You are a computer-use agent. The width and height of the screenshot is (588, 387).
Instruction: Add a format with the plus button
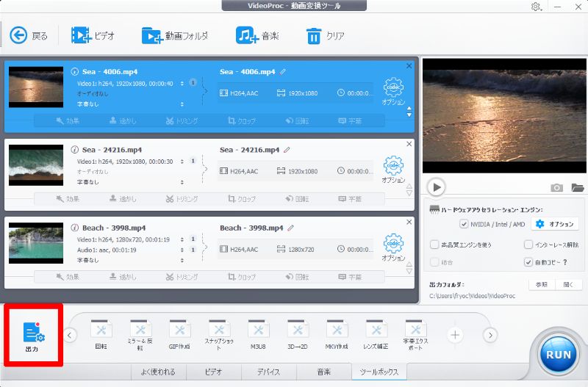(x=455, y=335)
